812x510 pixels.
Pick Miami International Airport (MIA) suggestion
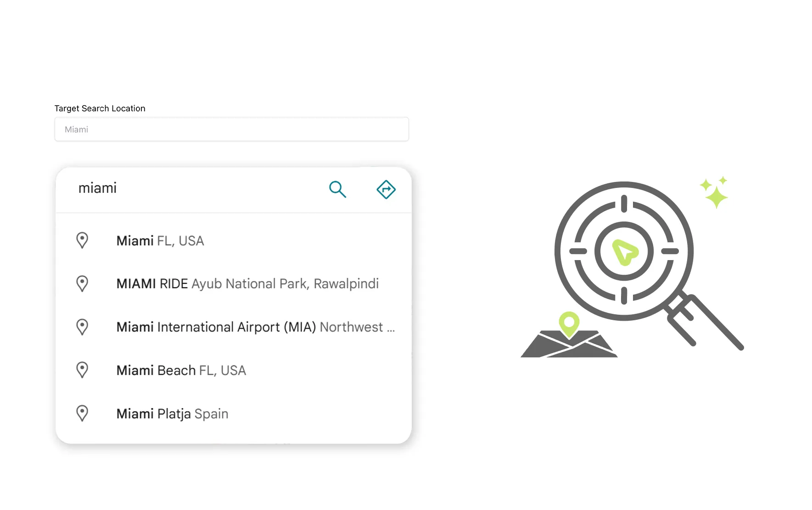[255, 327]
